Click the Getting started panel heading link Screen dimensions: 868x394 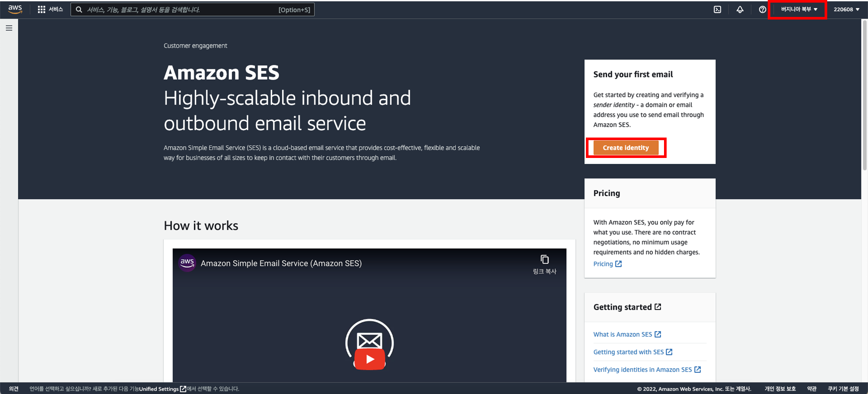pyautogui.click(x=623, y=307)
